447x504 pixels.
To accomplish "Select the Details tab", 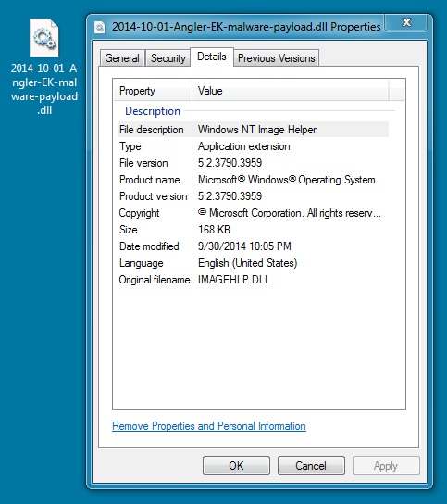I will [212, 57].
